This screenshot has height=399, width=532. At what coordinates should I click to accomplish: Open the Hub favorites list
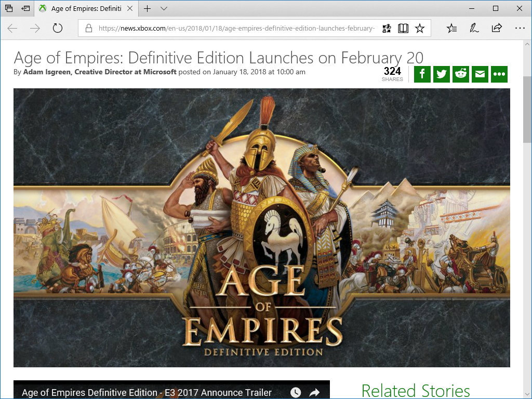pyautogui.click(x=451, y=28)
